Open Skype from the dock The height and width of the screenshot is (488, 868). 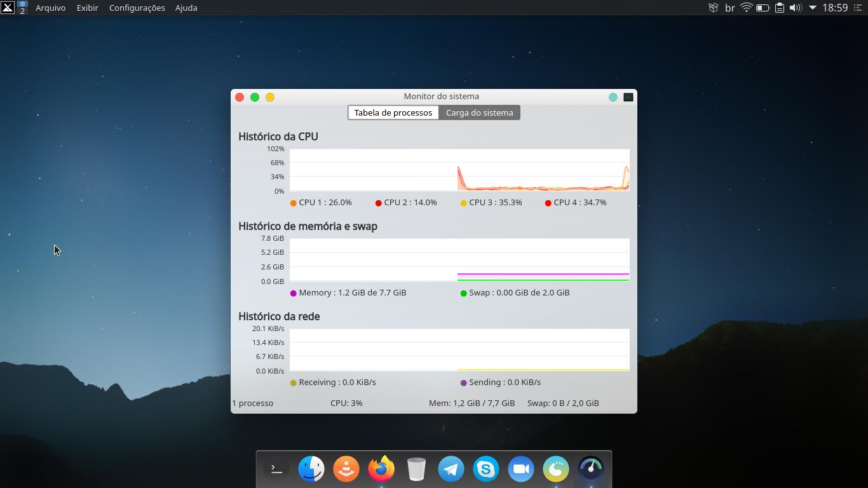point(486,469)
